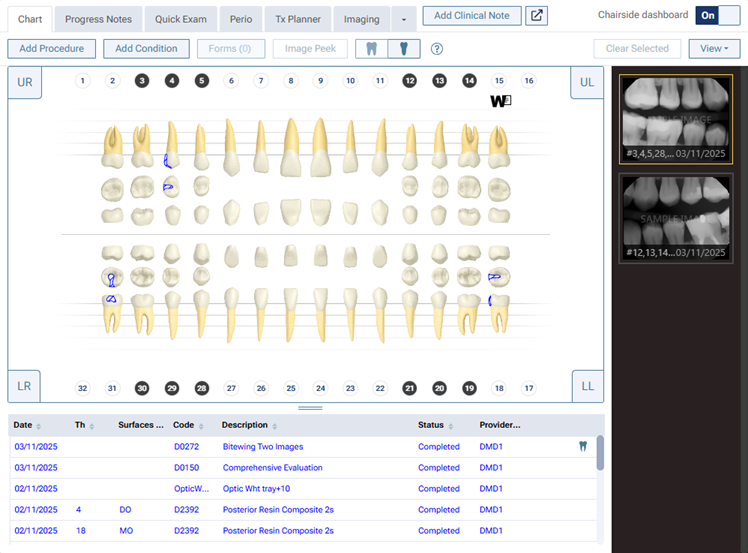Image resolution: width=748 pixels, height=553 pixels.
Task: Expand the more tabs dropdown arrow
Action: coord(403,19)
